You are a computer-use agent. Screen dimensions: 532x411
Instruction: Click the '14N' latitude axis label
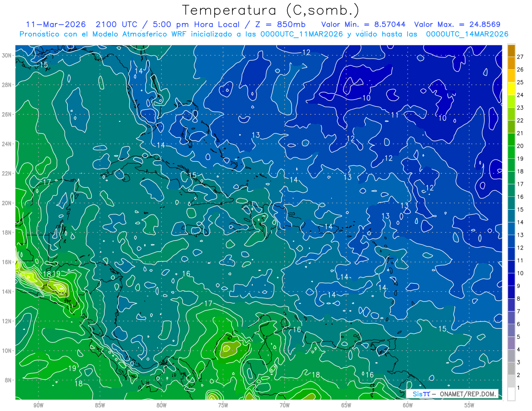[6, 291]
